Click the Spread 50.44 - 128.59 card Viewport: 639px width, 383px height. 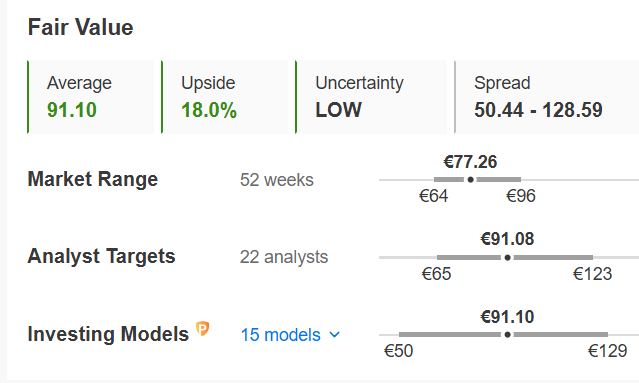pyautogui.click(x=546, y=97)
